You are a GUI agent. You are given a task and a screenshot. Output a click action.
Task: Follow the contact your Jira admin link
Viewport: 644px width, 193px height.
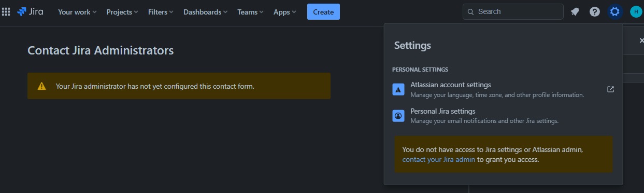438,159
